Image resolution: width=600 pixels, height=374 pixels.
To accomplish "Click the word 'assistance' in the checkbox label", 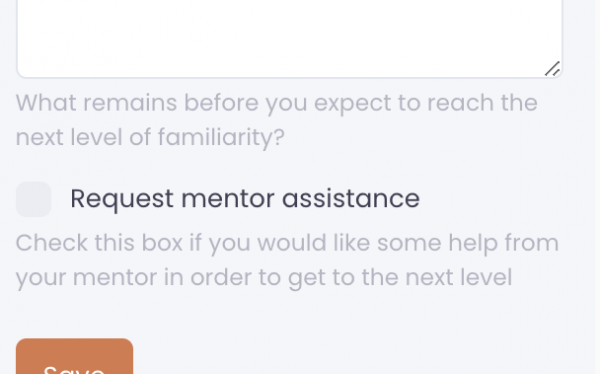I will click(x=351, y=199).
